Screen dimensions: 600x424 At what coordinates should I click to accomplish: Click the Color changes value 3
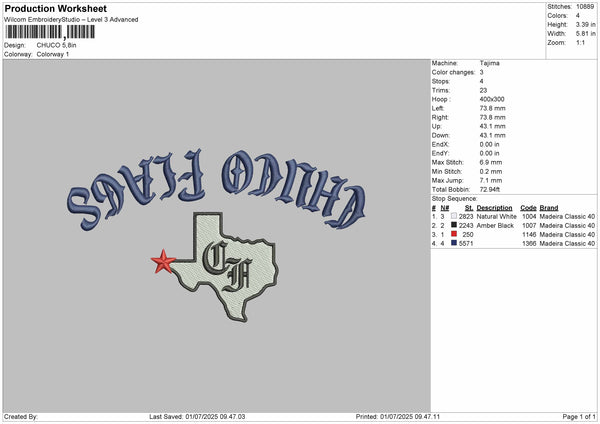(481, 72)
